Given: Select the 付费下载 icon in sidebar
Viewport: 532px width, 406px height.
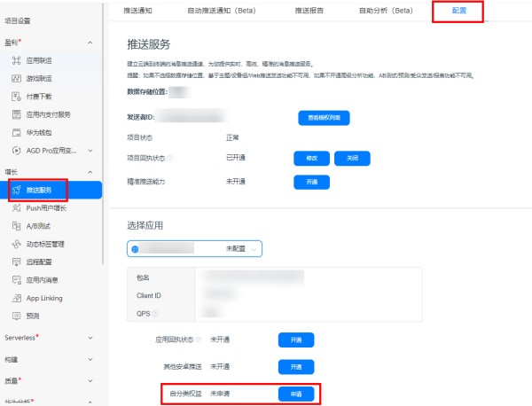Looking at the screenshot, I should tap(16, 97).
